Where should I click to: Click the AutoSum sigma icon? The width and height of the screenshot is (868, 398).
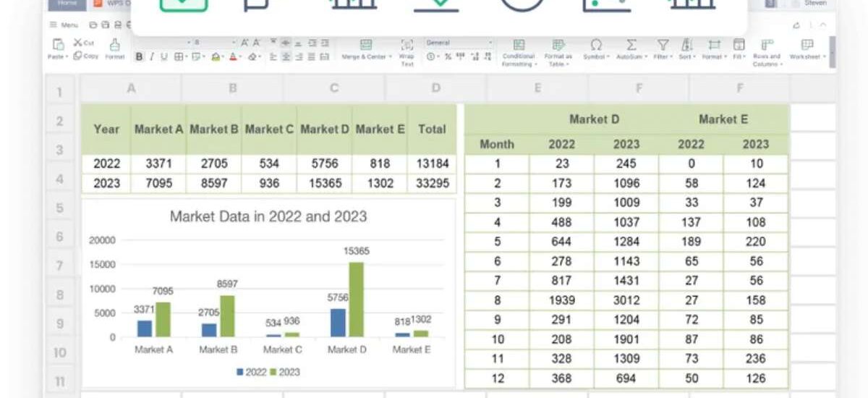[x=631, y=45]
